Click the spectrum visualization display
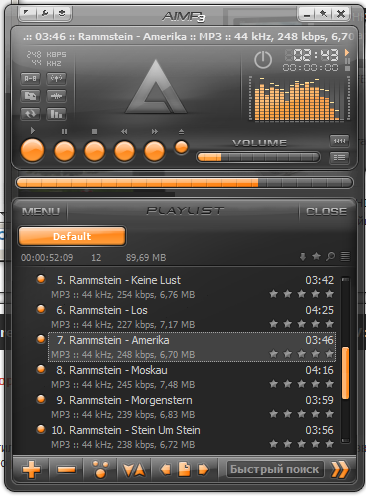This screenshot has width=366, height=496. tap(299, 98)
